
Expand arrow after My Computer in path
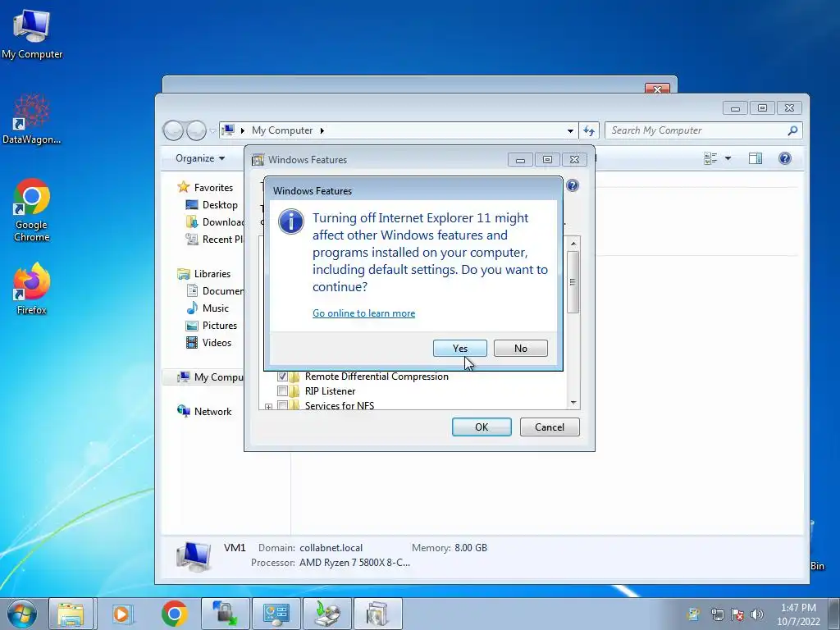point(322,130)
